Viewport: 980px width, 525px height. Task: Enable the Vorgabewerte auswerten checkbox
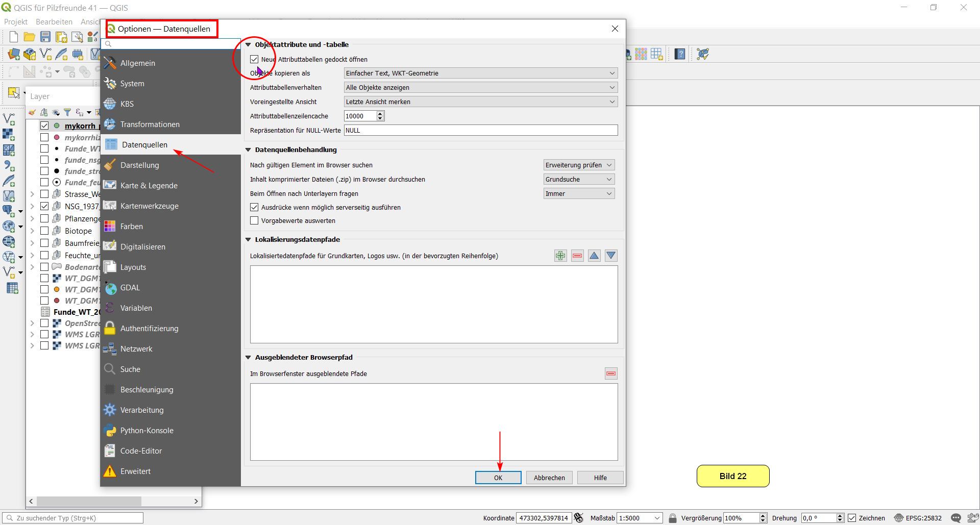point(254,221)
